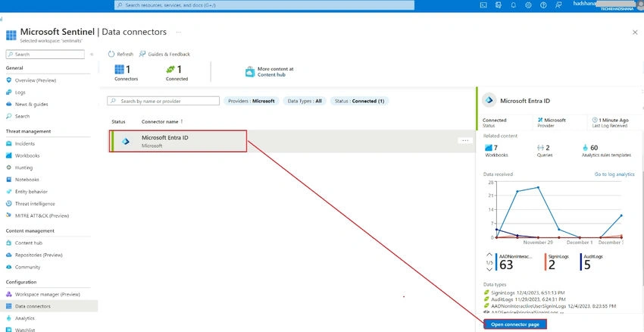Image resolution: width=644 pixels, height=332 pixels.
Task: Click the Microsoft Sentinel logo icon
Action: [x=11, y=35]
